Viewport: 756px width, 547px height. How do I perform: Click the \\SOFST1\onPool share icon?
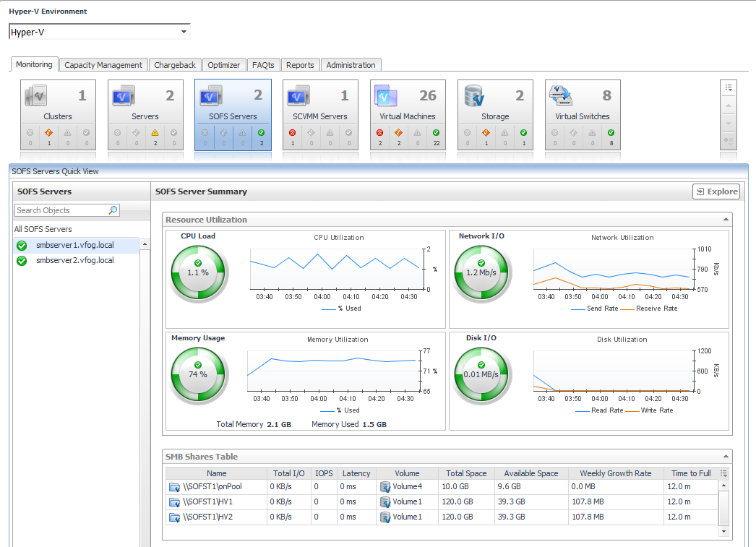(174, 487)
